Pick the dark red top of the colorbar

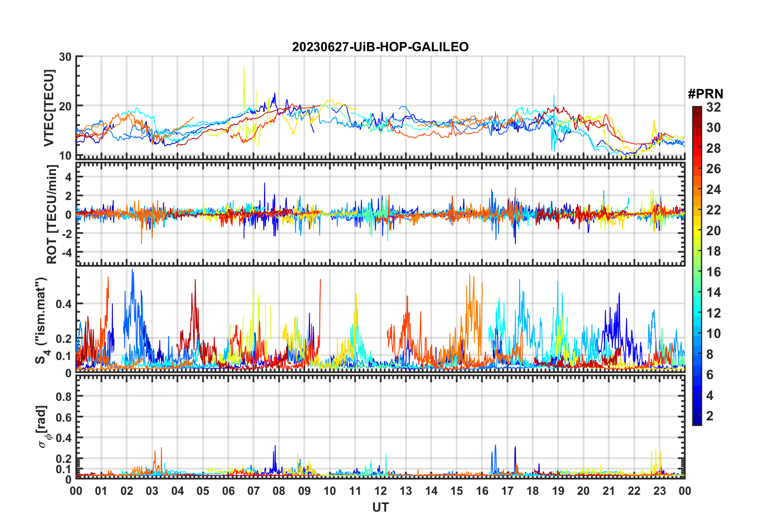click(x=697, y=110)
